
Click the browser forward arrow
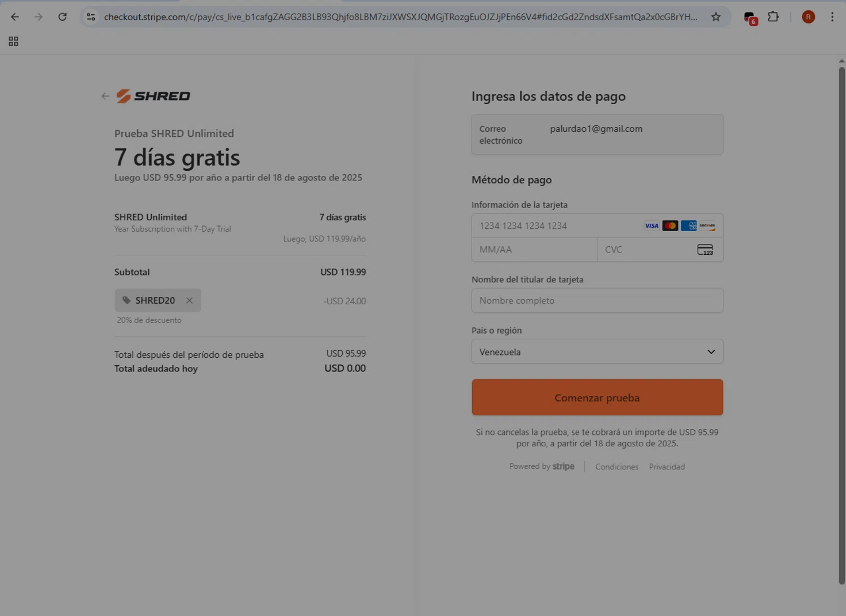tap(38, 17)
